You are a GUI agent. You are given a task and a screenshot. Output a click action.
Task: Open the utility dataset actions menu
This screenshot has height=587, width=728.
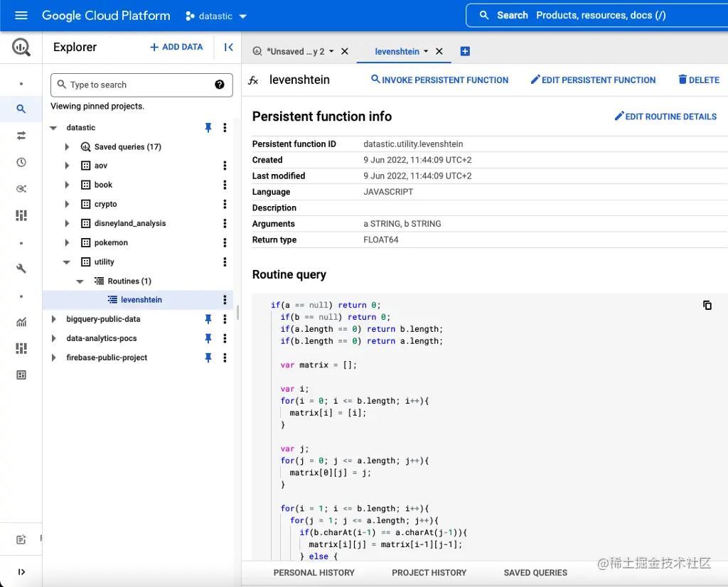[225, 262]
